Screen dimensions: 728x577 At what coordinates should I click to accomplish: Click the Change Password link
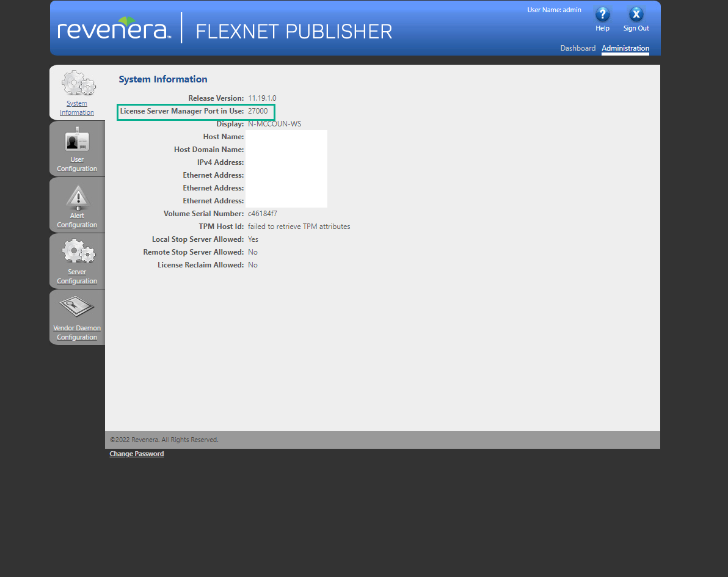click(137, 454)
